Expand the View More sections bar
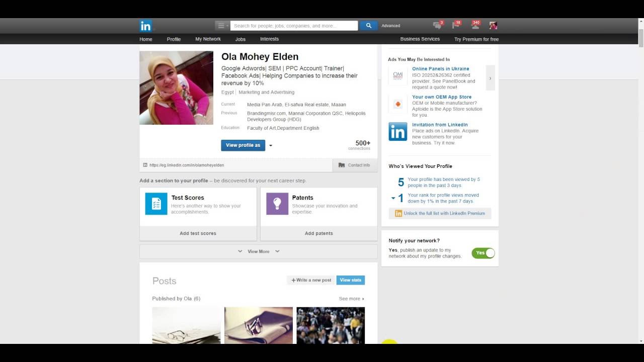Screen dimensions: 644x362 (259, 251)
